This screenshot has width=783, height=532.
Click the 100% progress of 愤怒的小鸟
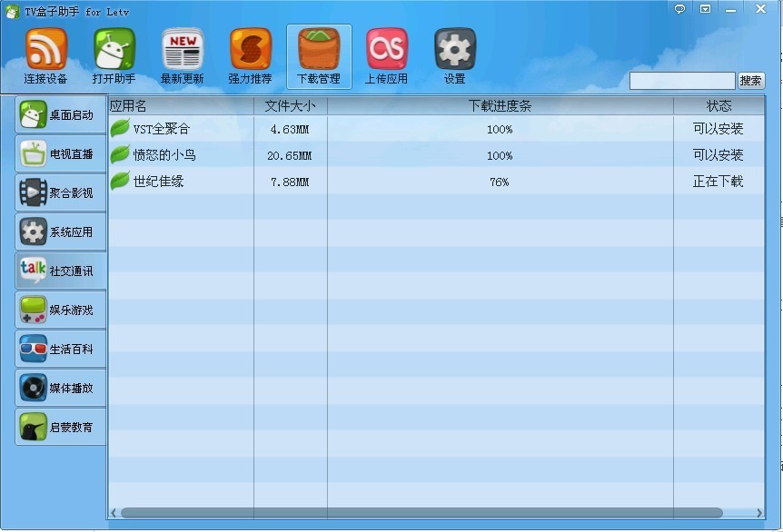(x=500, y=156)
